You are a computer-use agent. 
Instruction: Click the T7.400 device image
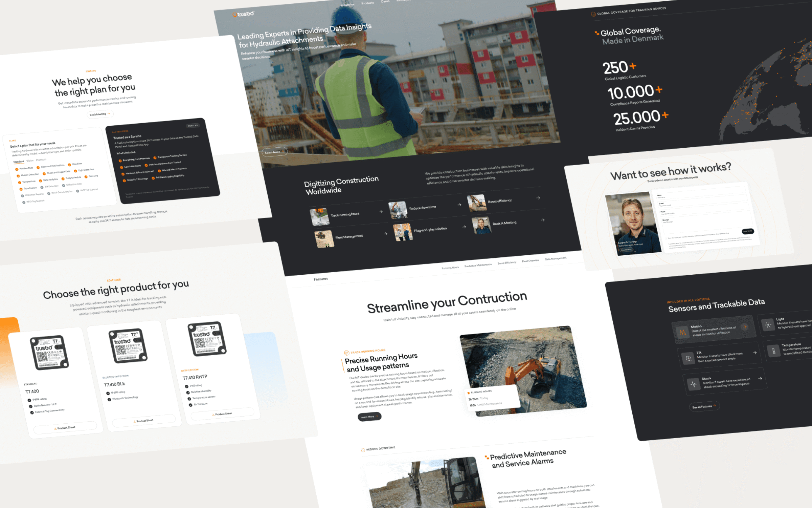[x=50, y=353]
